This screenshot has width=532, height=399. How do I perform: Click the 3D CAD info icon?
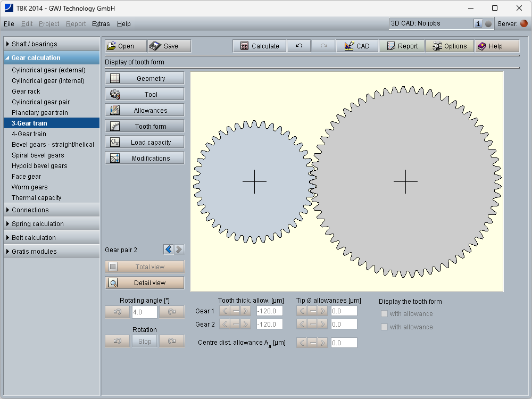(x=478, y=23)
